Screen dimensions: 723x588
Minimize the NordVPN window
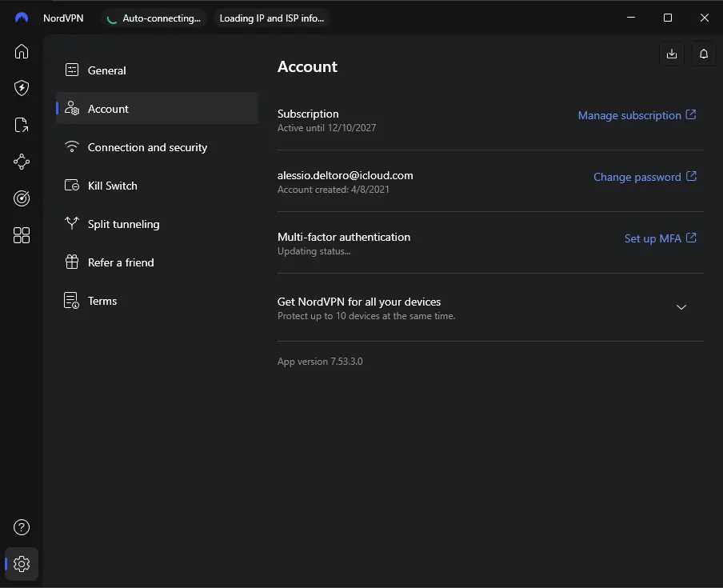[631, 18]
